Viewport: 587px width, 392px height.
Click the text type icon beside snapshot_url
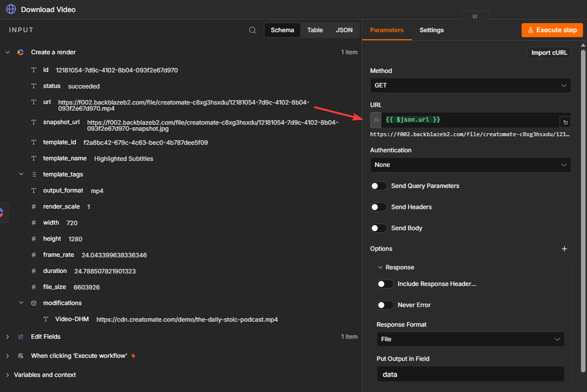[x=34, y=122]
